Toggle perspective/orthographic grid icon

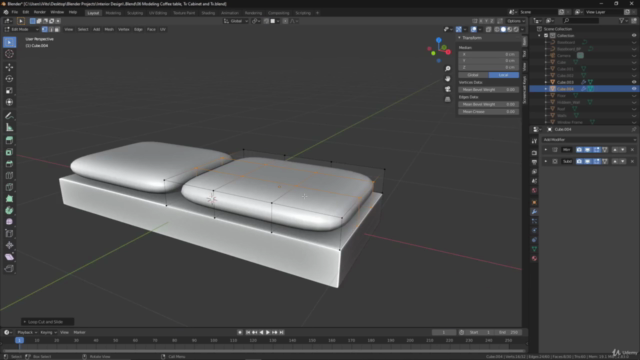point(448,99)
